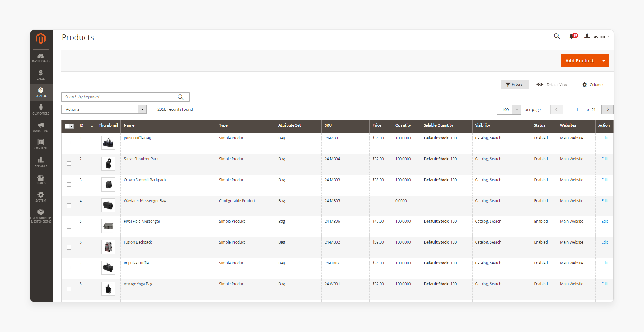Click the Magento logo icon
This screenshot has width=644, height=332.
41,39
